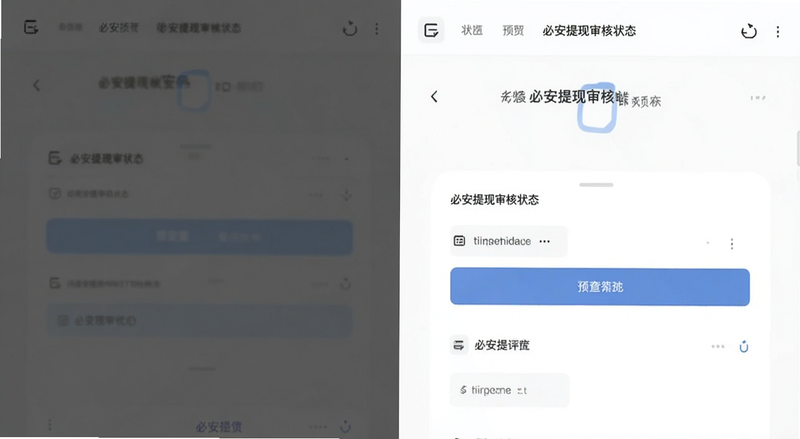The height and width of the screenshot is (439, 800).
Task: Open the ellipsis menu in the 必安提评 row
Action: [x=718, y=346]
